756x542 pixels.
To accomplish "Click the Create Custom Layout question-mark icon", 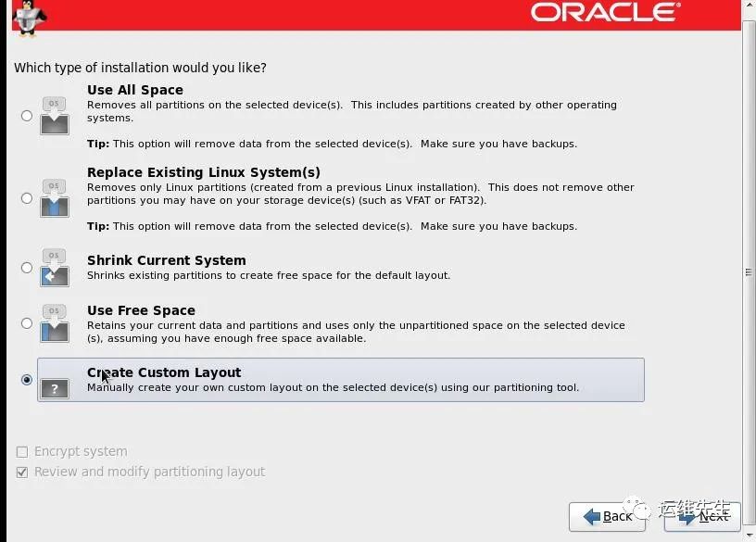I will coord(55,381).
